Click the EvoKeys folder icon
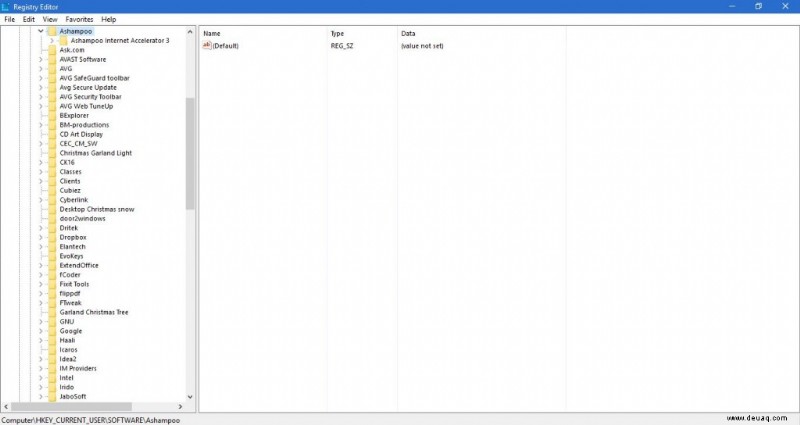The height and width of the screenshot is (425, 800). (x=52, y=256)
